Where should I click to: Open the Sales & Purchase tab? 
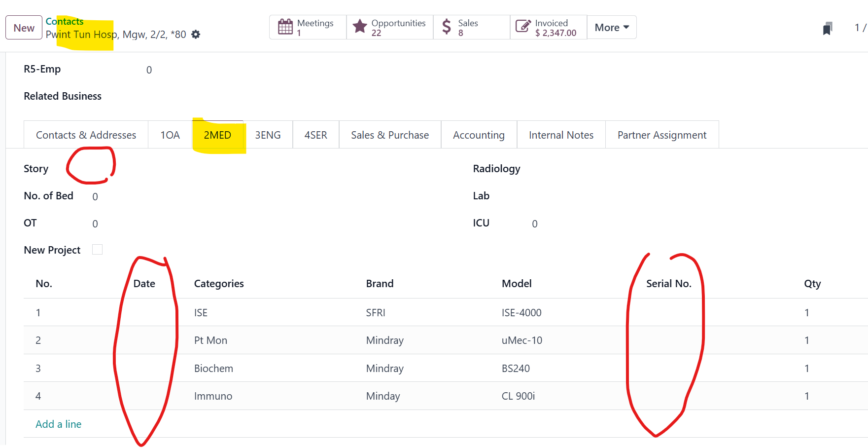[389, 135]
